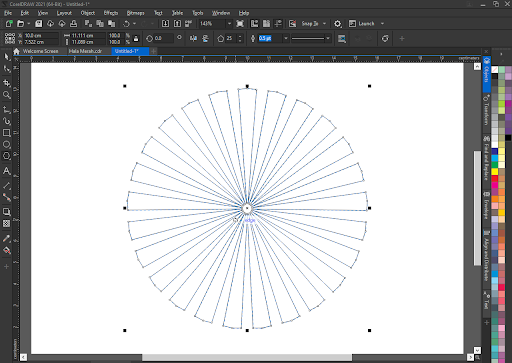Image resolution: width=512 pixels, height=363 pixels.
Task: Add new document with plus tab
Action: [154, 51]
